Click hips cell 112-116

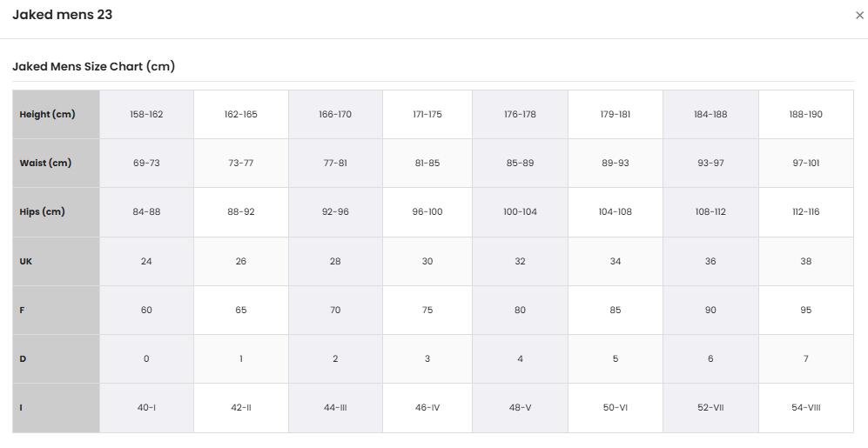pyautogui.click(x=806, y=212)
